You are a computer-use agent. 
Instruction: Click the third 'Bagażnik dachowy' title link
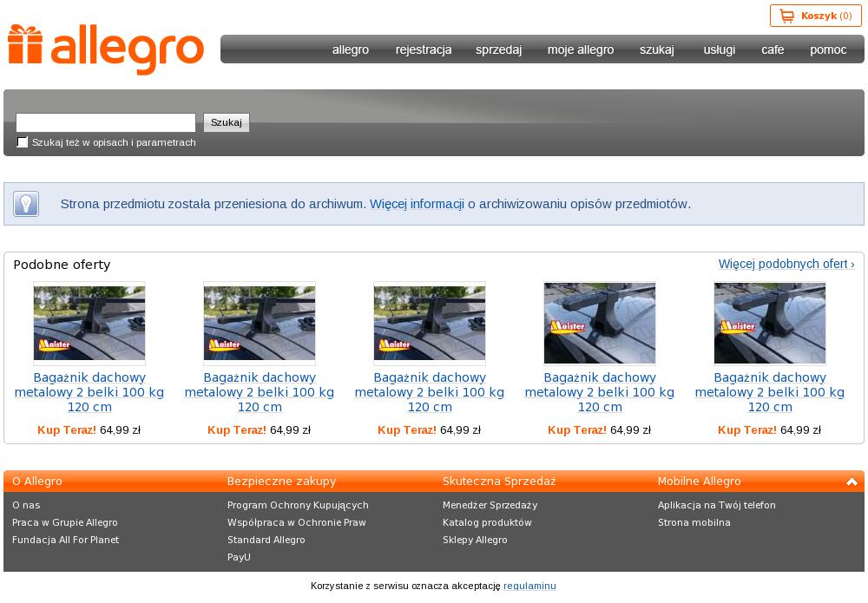point(430,392)
